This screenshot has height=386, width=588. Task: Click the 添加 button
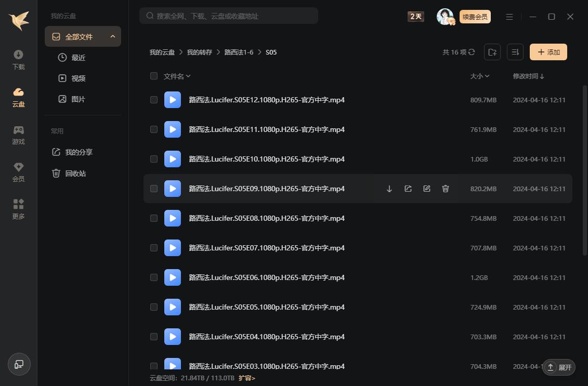pyautogui.click(x=548, y=52)
